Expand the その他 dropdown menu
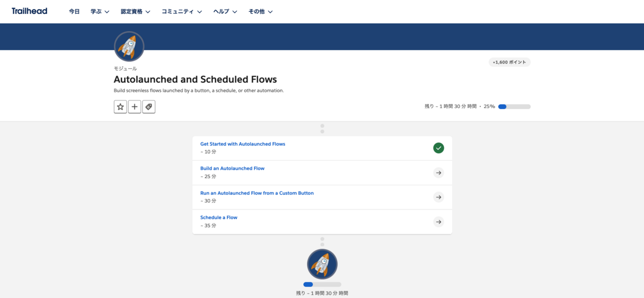644x298 pixels. pyautogui.click(x=260, y=11)
